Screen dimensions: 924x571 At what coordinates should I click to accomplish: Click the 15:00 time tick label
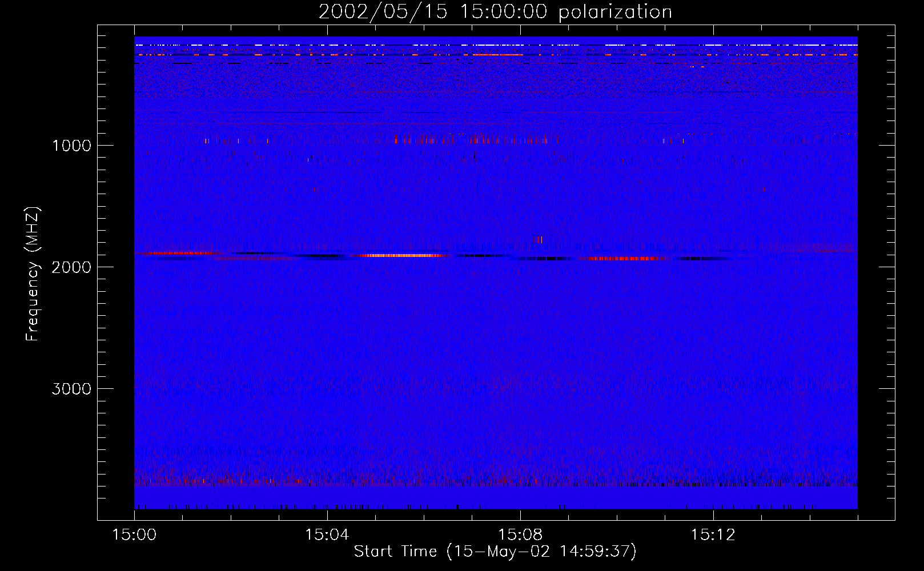[x=134, y=535]
